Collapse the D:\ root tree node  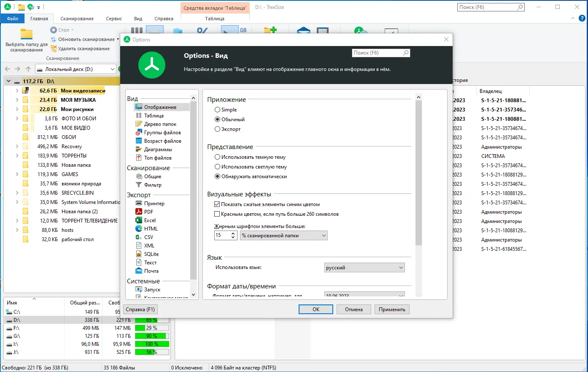click(x=8, y=81)
